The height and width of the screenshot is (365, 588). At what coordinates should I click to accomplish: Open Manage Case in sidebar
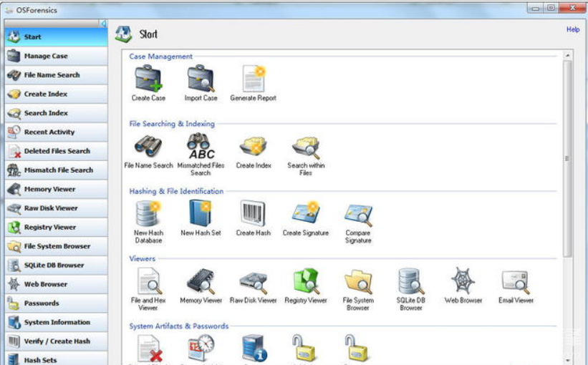tap(57, 56)
